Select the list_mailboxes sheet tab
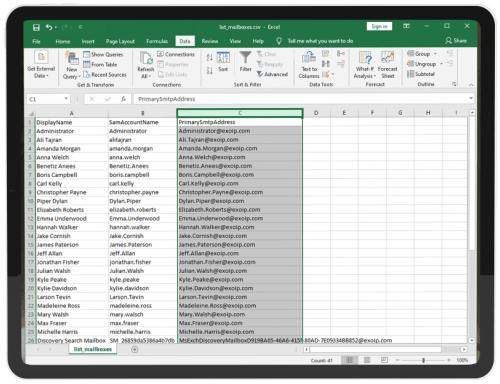The image size is (500, 384). coord(93,349)
